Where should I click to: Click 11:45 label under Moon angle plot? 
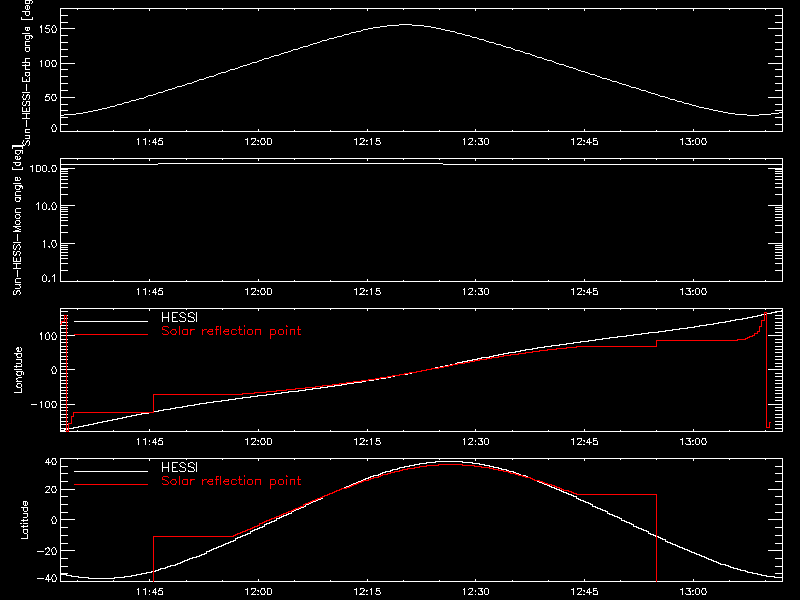click(149, 292)
